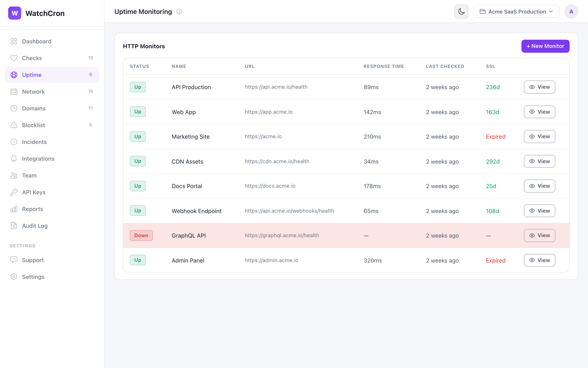The width and height of the screenshot is (588, 368).
Task: View the Webhook Endpoint monitor
Action: (539, 211)
